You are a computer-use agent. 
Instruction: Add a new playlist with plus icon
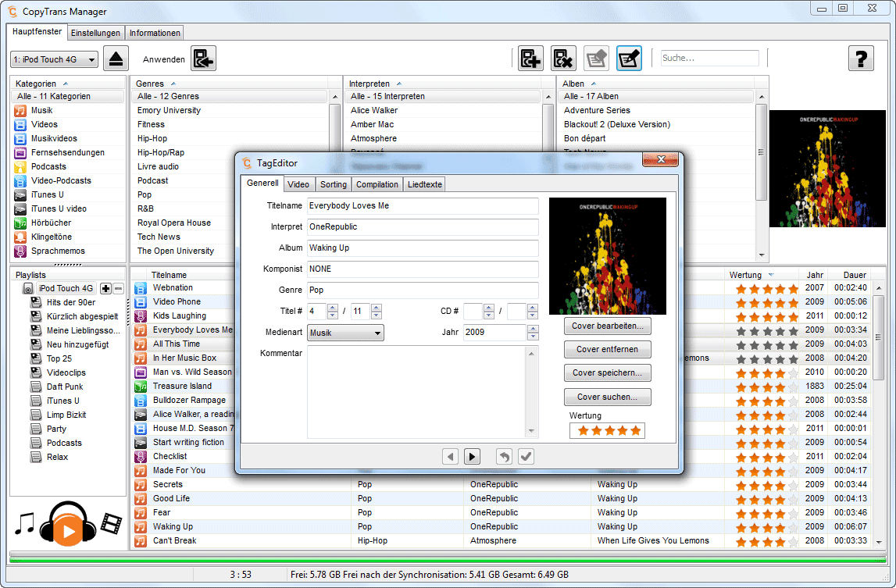pos(105,289)
